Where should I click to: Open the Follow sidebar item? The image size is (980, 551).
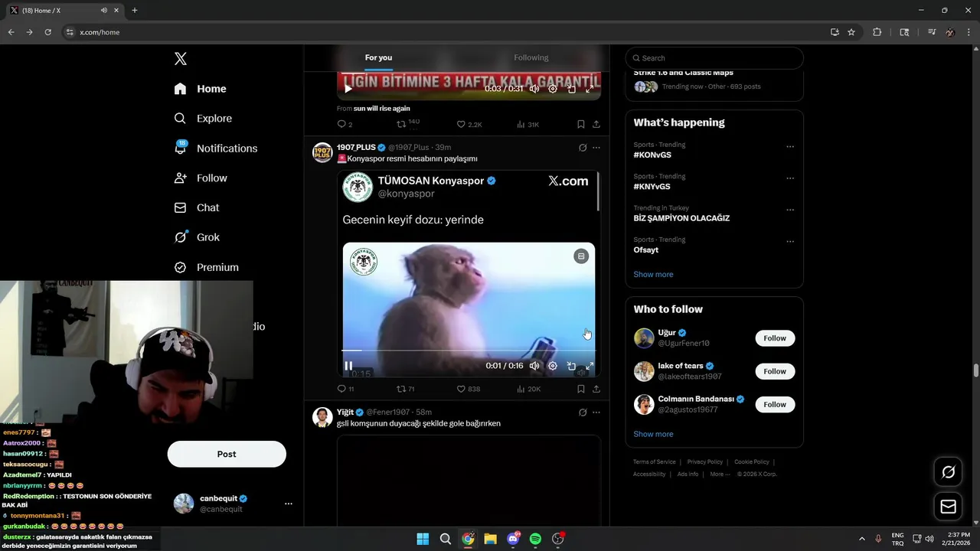click(201, 178)
